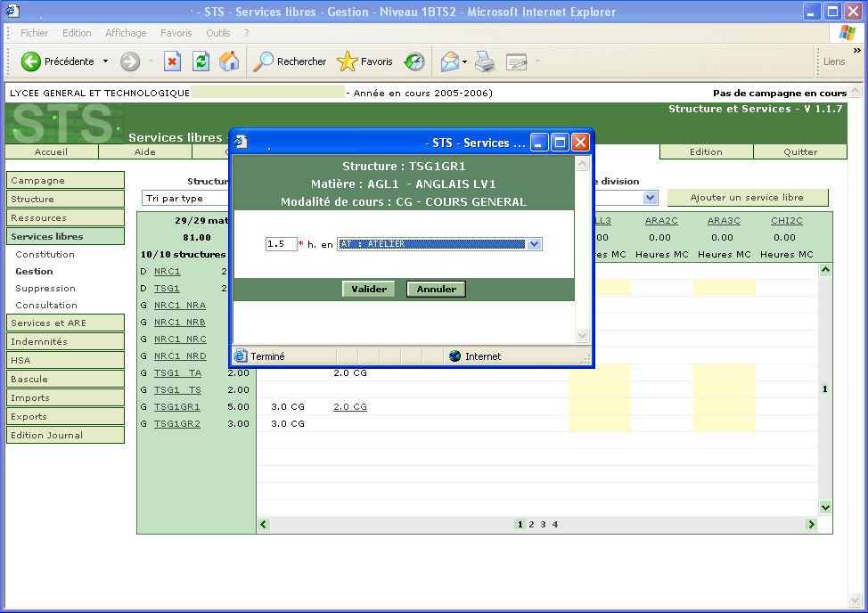Refresh the page with green arrows icon
The height and width of the screenshot is (613, 868).
(x=201, y=61)
